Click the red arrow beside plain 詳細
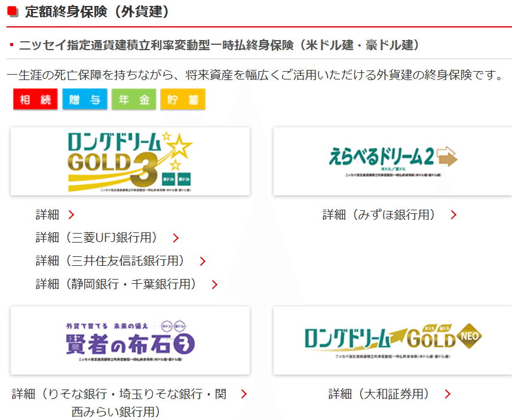 pos(71,215)
